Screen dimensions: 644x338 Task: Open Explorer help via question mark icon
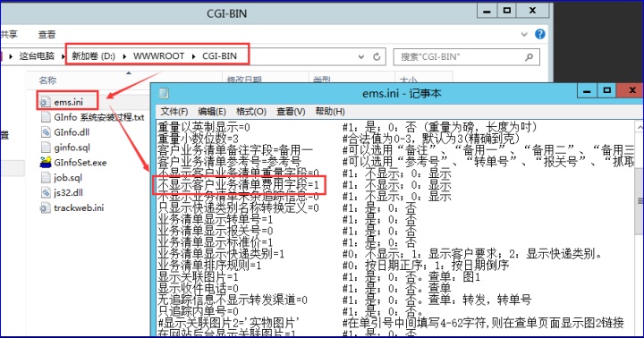pyautogui.click(x=540, y=34)
